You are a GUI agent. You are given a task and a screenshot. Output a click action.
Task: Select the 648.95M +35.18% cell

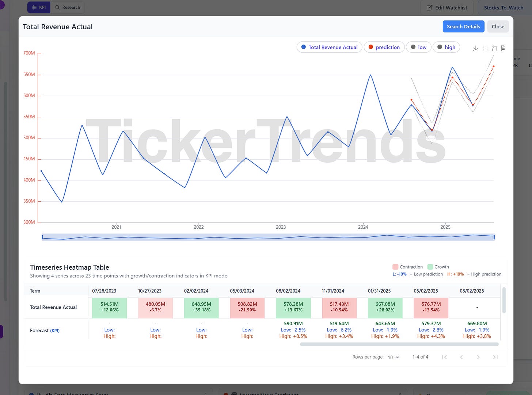point(201,308)
